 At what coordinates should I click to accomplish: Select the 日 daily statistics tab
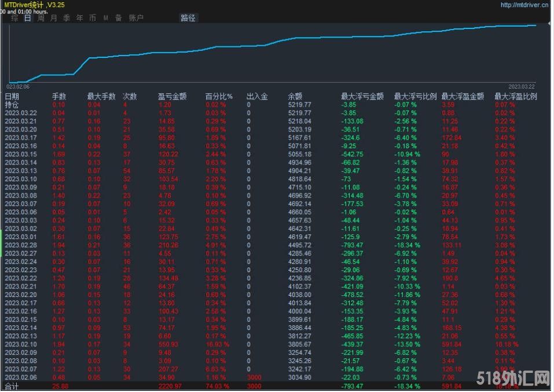tap(28, 18)
